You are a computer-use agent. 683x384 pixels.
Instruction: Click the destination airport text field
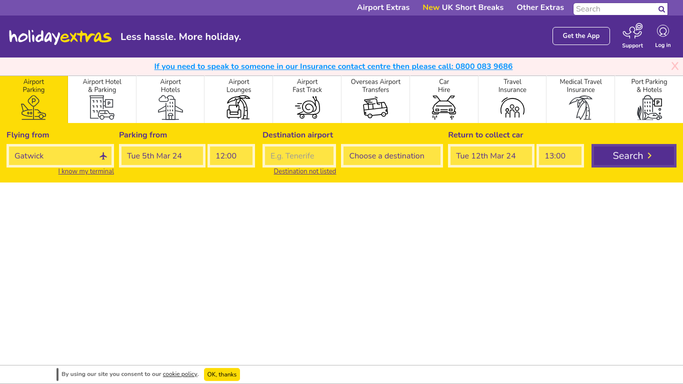click(299, 156)
